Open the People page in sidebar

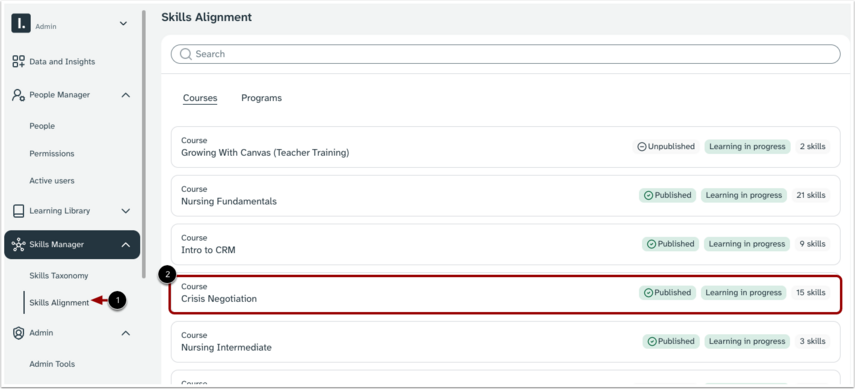[x=42, y=126]
